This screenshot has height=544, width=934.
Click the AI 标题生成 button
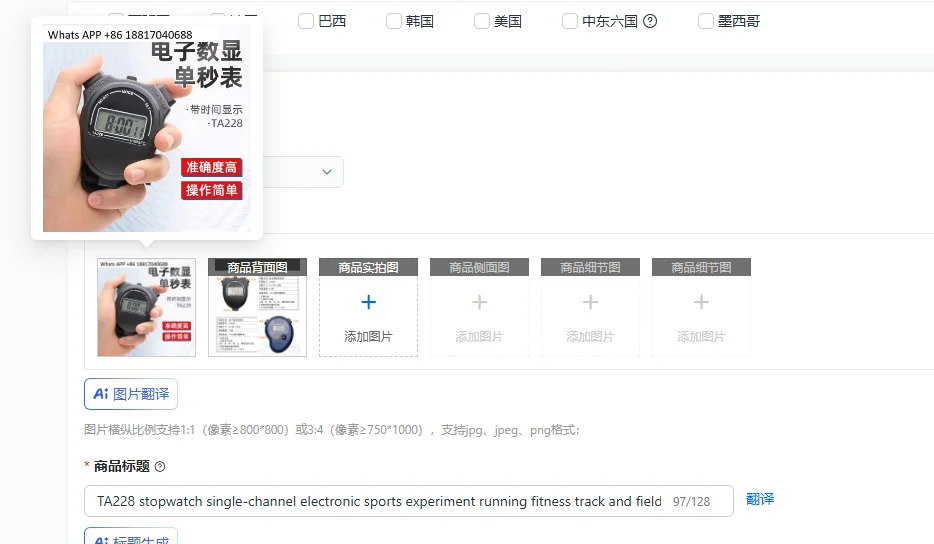point(131,536)
